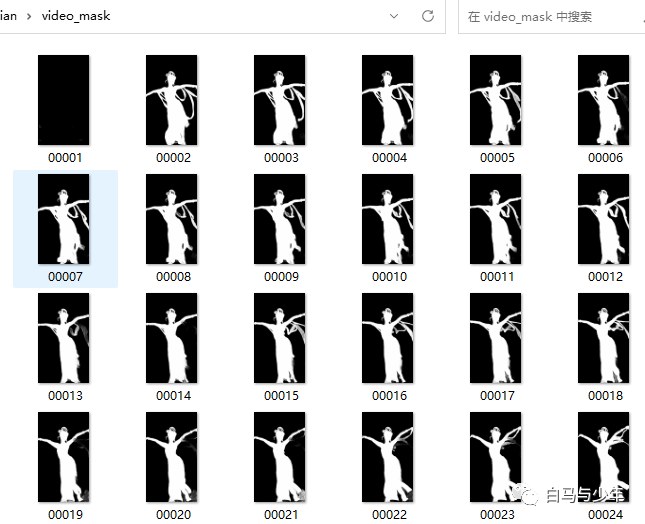
Task: Select the video_mask breadcrumb segment
Action: click(x=76, y=16)
